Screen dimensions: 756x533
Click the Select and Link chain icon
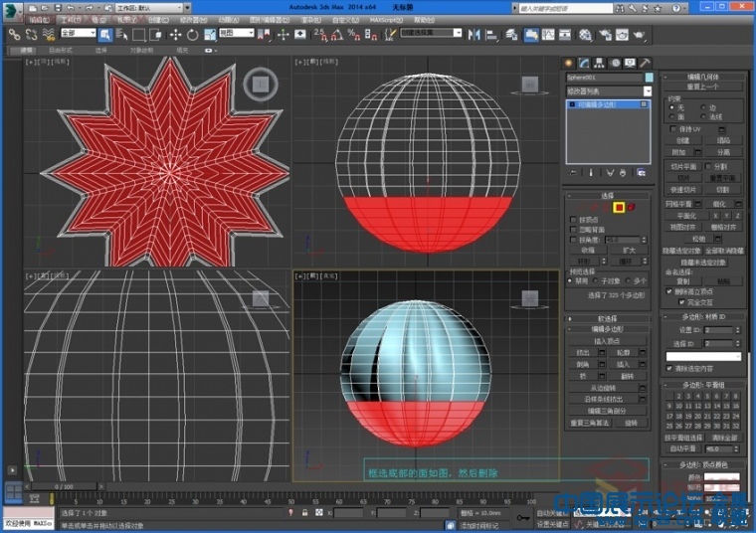14,35
